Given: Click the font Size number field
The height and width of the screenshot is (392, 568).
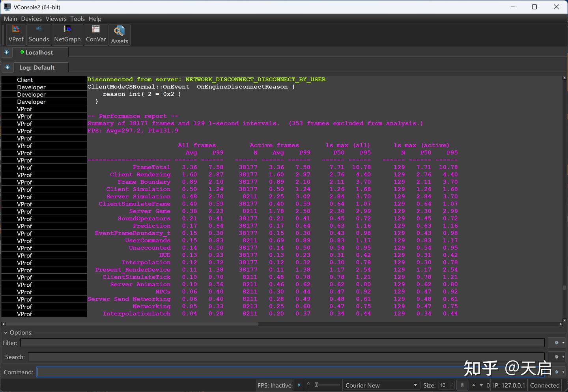Looking at the screenshot, I should [x=444, y=385].
